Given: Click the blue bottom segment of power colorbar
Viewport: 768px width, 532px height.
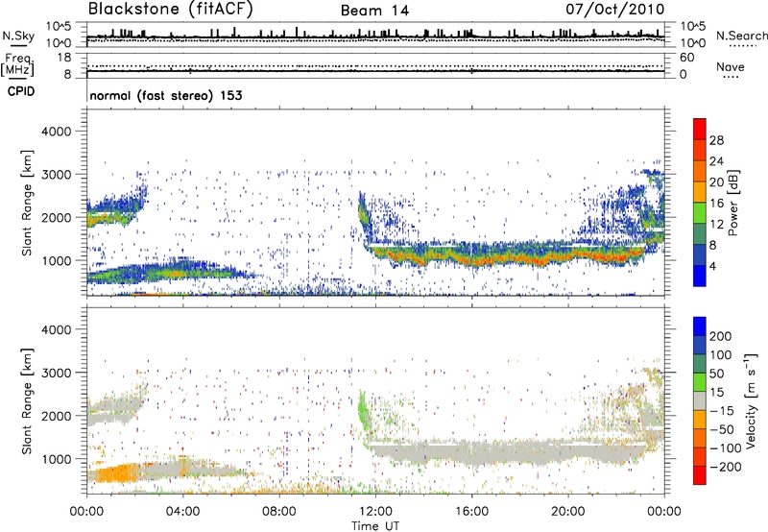Looking at the screenshot, I should point(700,276).
